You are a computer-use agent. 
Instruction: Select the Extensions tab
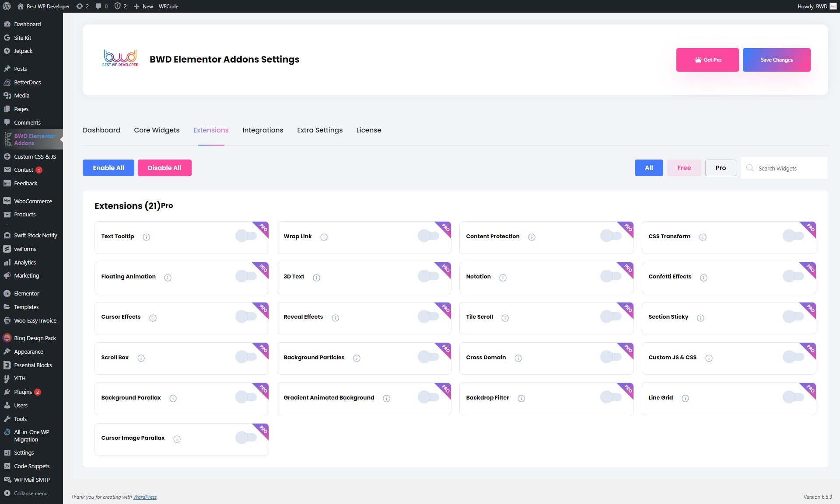tap(211, 130)
